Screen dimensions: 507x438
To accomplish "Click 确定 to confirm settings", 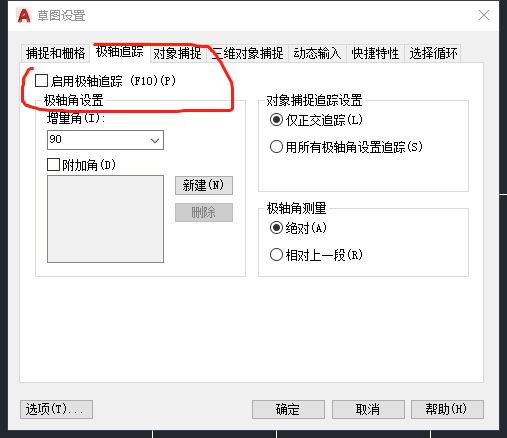I will click(288, 409).
